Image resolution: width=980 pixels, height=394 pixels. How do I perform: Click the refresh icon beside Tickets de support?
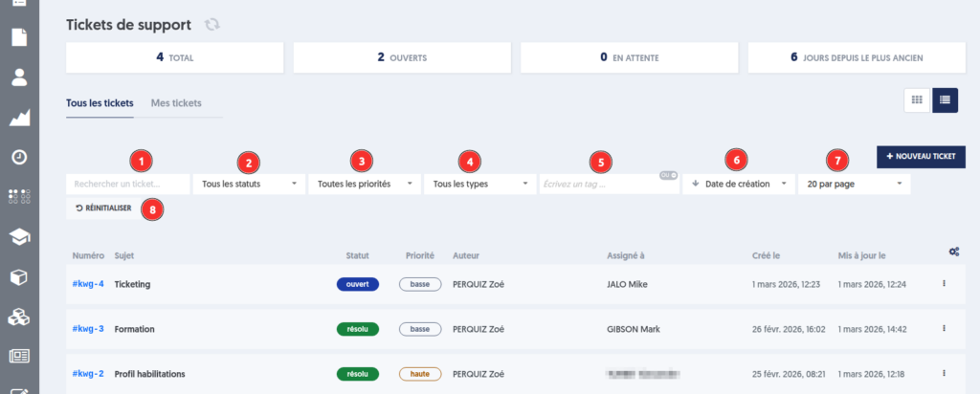[212, 24]
